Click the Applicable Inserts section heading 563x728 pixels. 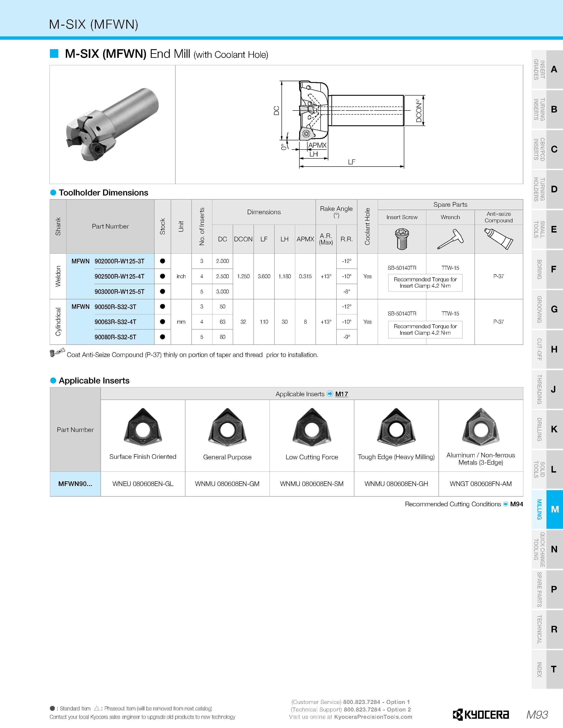94,381
